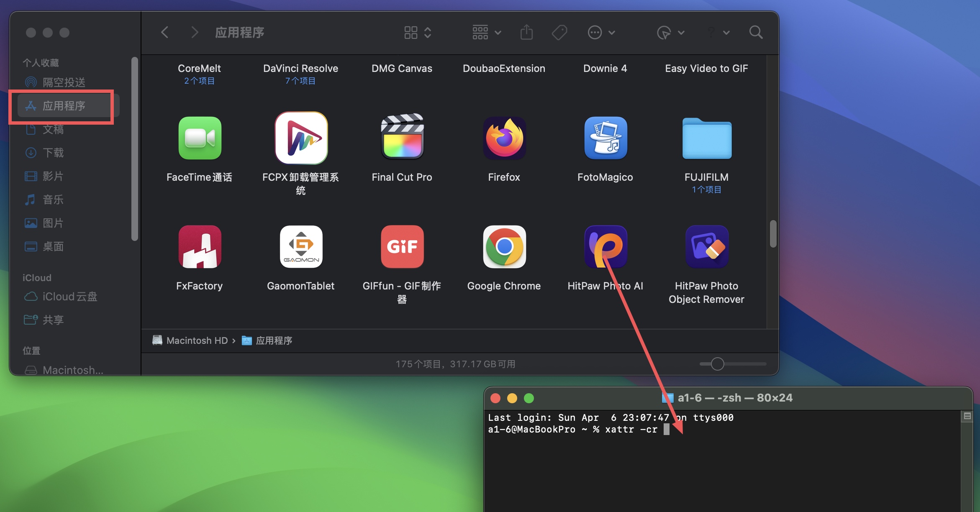Go back with the Finder back arrow
Viewport: 980px width, 512px height.
click(x=165, y=32)
